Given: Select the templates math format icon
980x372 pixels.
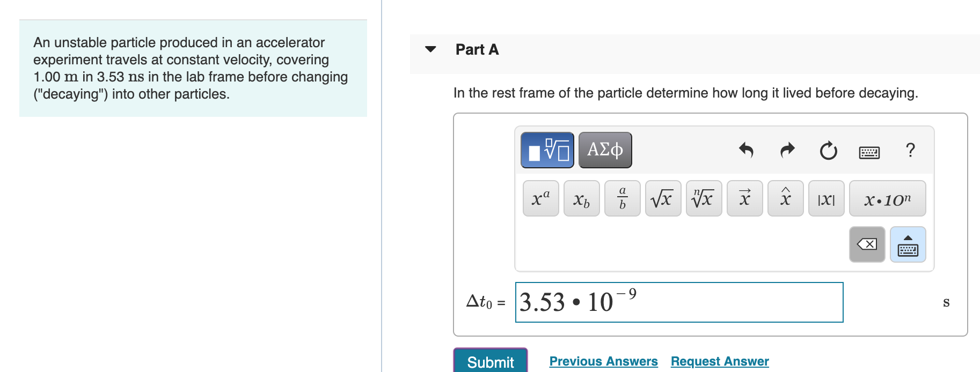Looking at the screenshot, I should click(546, 150).
